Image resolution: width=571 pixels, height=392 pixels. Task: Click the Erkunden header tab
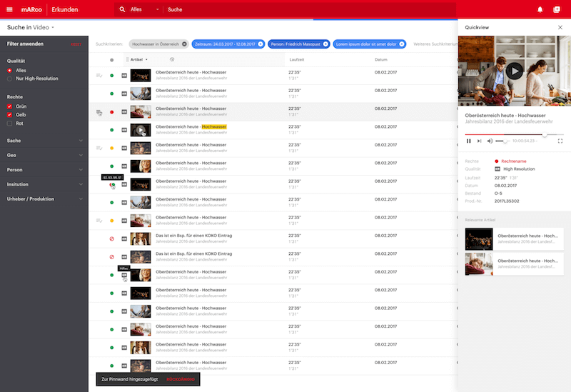click(65, 9)
